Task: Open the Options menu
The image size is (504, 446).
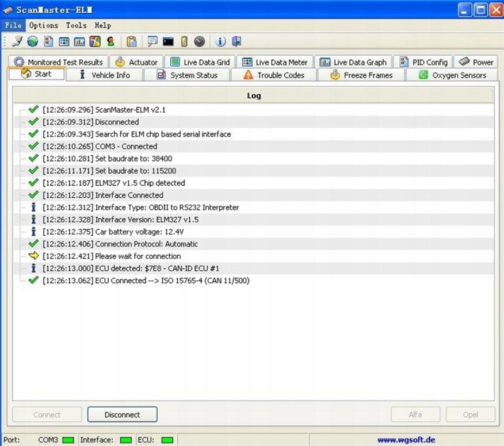Action: [44, 25]
